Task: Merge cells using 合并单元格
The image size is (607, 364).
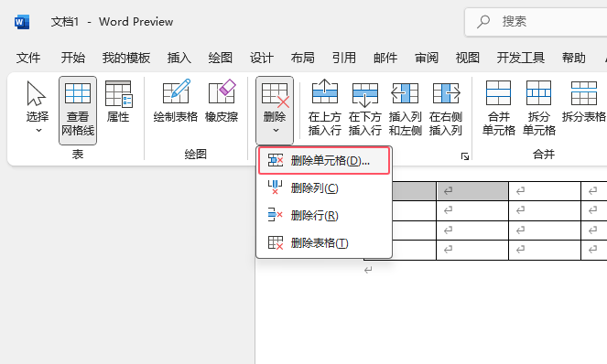Action: (x=499, y=108)
